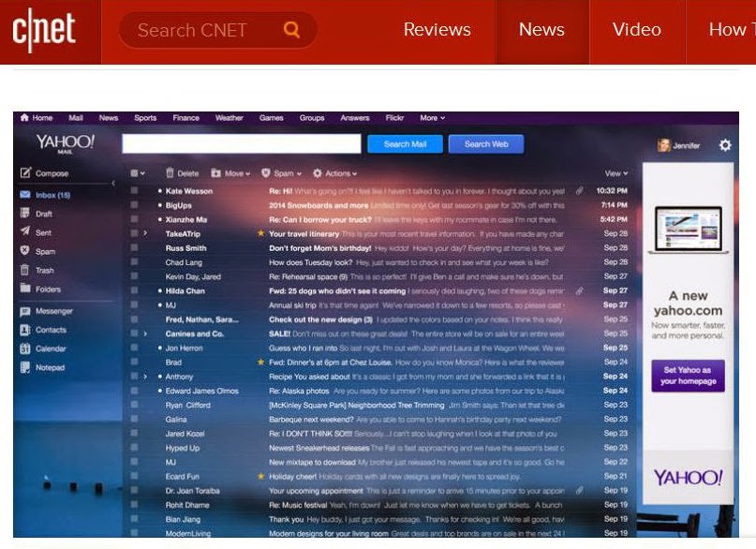Click the Search Mail button
This screenshot has height=549, width=756.
(x=405, y=144)
